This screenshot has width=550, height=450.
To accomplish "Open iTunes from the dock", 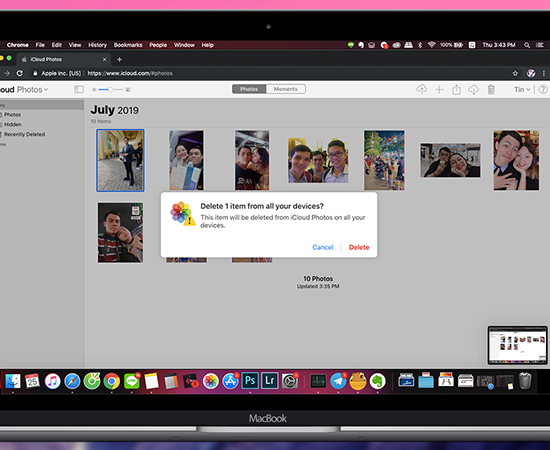I will click(x=52, y=381).
